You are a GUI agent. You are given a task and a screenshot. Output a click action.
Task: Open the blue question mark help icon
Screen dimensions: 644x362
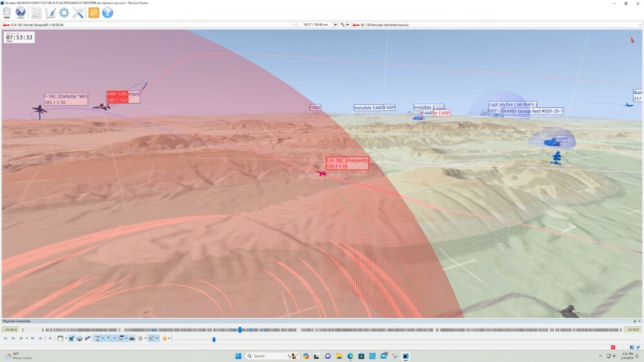pyautogui.click(x=108, y=13)
